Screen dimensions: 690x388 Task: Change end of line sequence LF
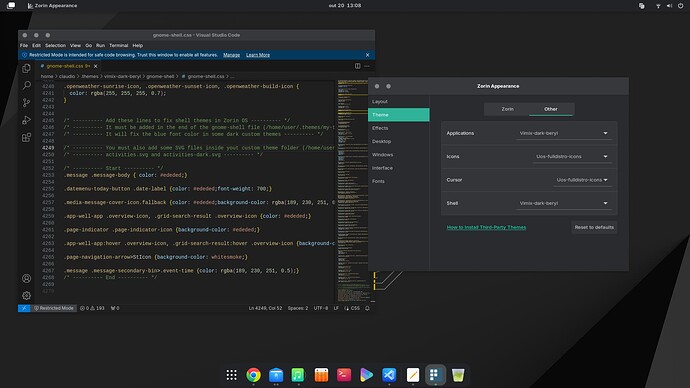pos(336,308)
